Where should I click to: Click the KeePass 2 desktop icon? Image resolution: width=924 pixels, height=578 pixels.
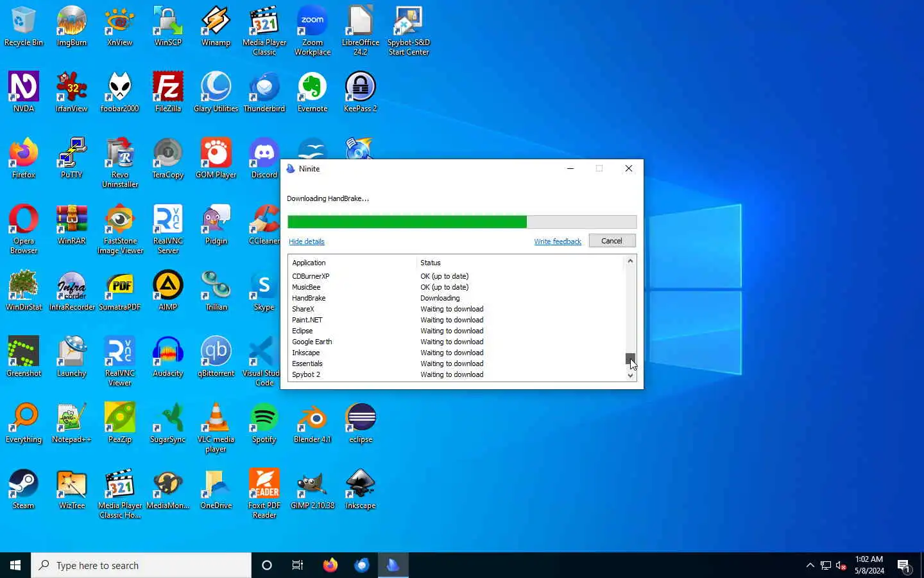361,92
